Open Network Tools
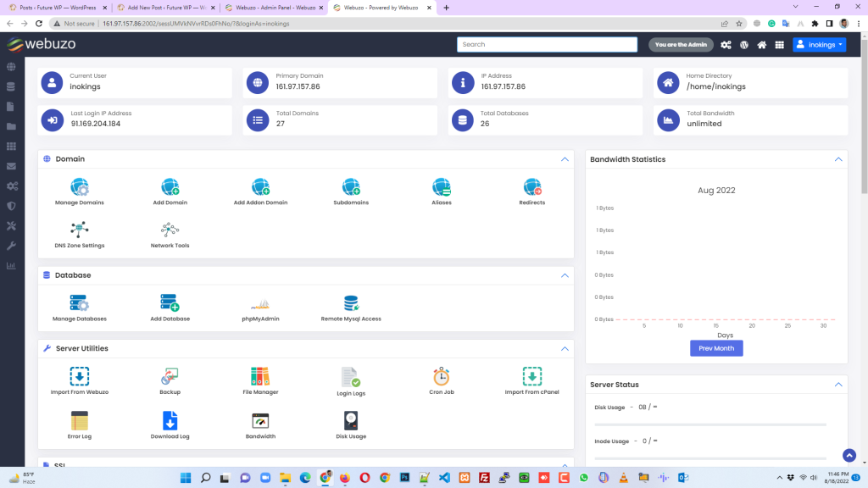The height and width of the screenshot is (488, 868). (x=170, y=235)
